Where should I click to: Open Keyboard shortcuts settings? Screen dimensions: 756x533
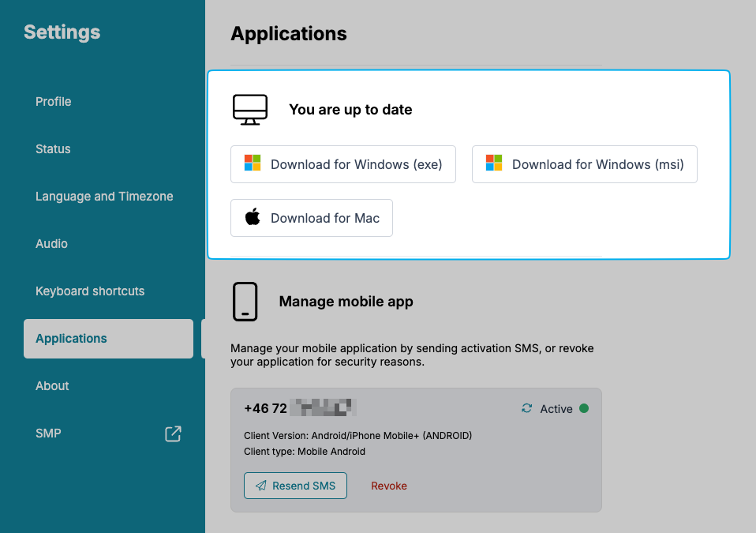click(x=90, y=291)
